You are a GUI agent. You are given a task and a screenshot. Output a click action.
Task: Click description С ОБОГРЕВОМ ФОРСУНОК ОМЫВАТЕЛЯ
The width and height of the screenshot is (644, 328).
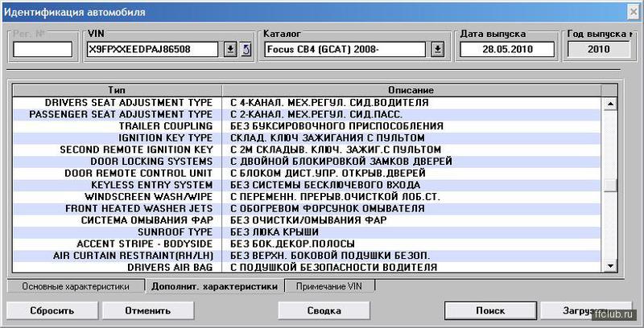click(x=328, y=209)
